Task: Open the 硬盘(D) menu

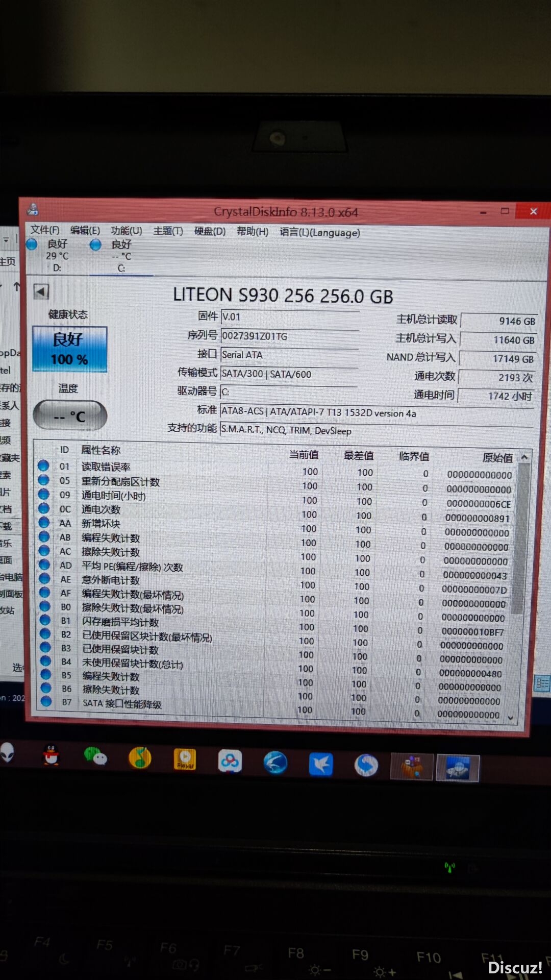Action: (x=210, y=231)
